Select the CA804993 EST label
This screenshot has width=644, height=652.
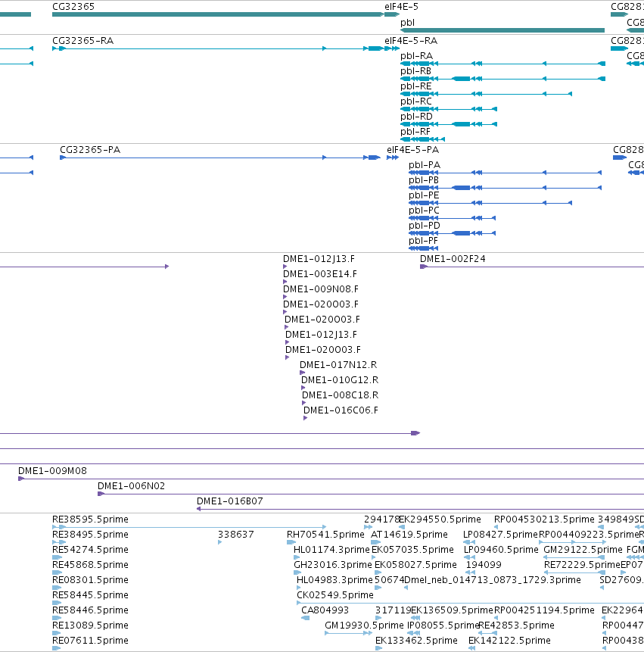[325, 610]
